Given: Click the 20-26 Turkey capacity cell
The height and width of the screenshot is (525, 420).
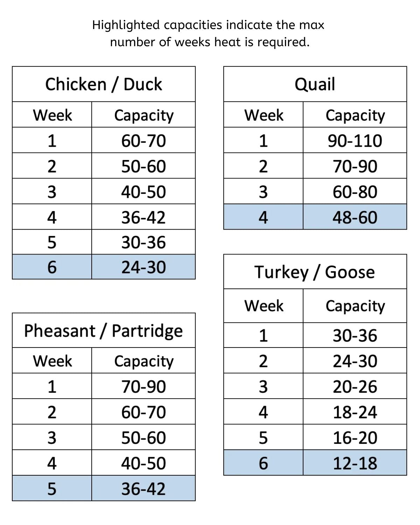Looking at the screenshot, I should pyautogui.click(x=355, y=386).
